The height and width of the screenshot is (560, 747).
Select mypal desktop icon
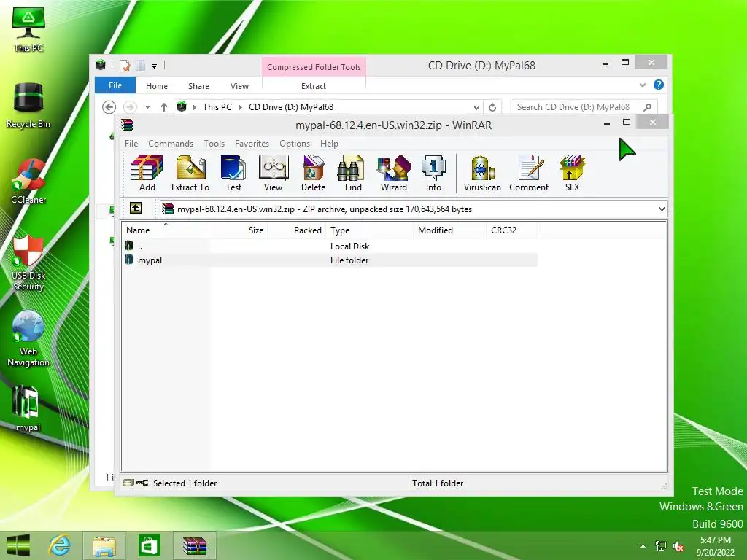click(28, 408)
